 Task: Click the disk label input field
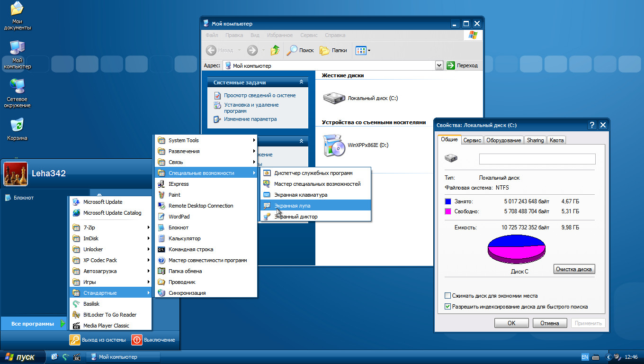coord(537,159)
